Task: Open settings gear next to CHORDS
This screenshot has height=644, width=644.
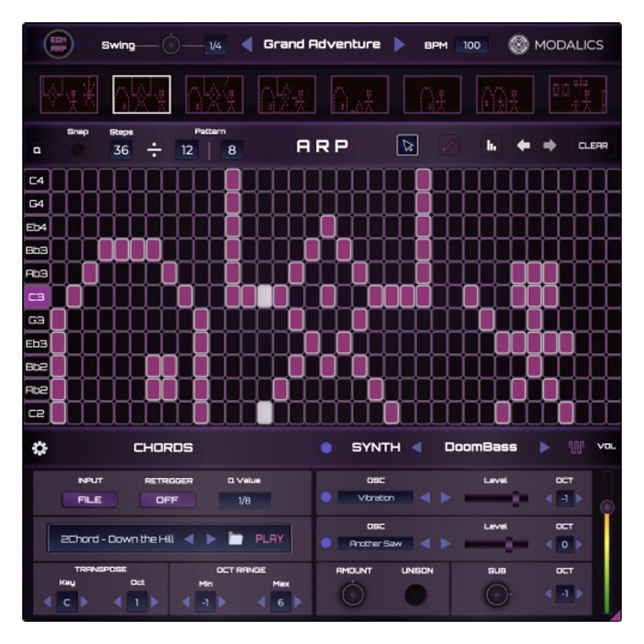Action: [40, 448]
